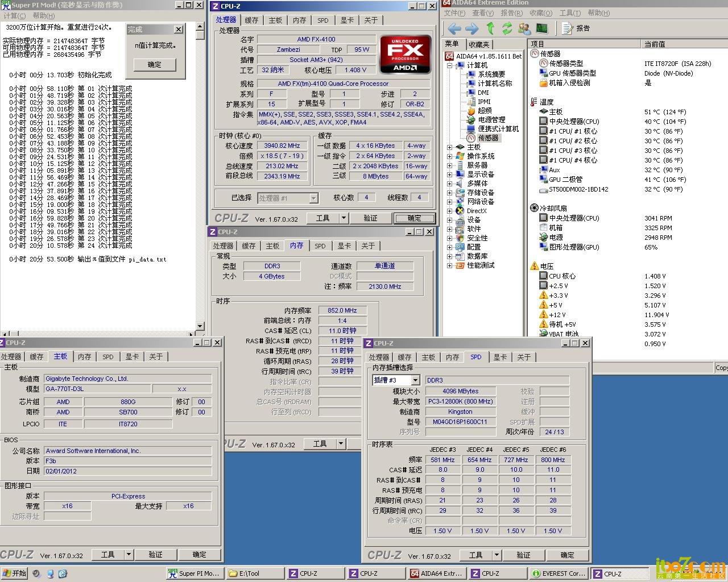The height and width of the screenshot is (582, 728).
Task: Click the 温度 thermometer icon in sensor list
Action: (x=534, y=102)
